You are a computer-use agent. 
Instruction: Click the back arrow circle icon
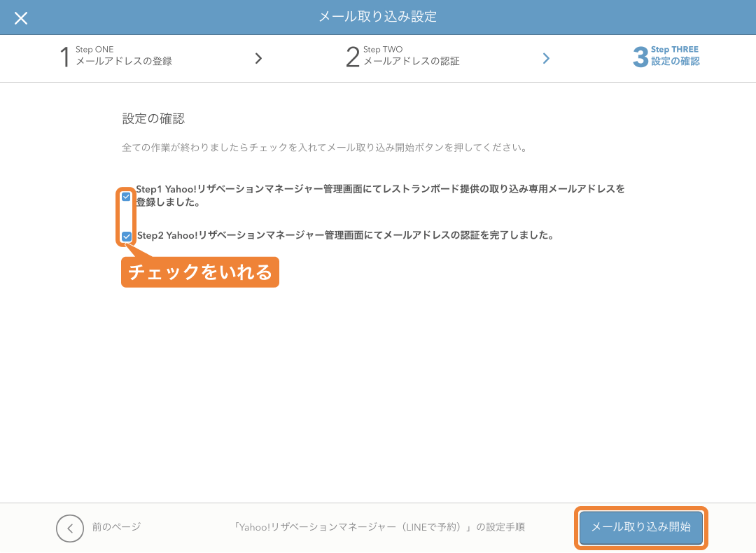[70, 528]
